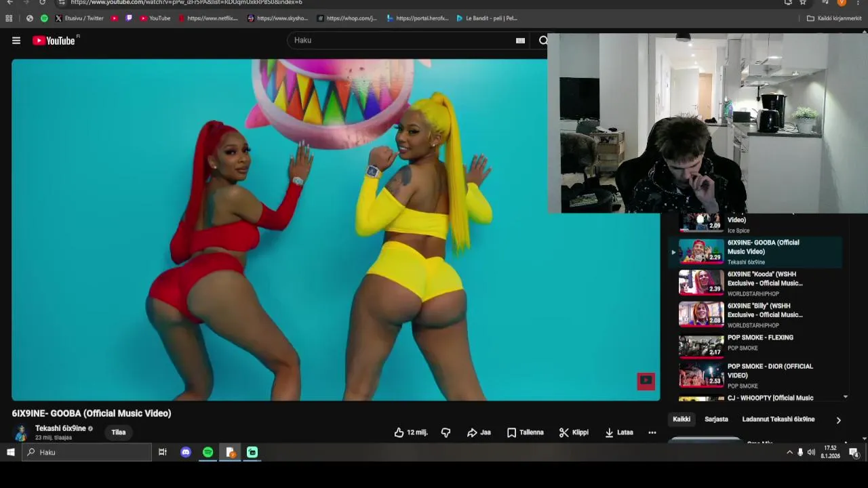This screenshot has width=868, height=488.
Task: Reload the page in the browser
Action: [42, 3]
